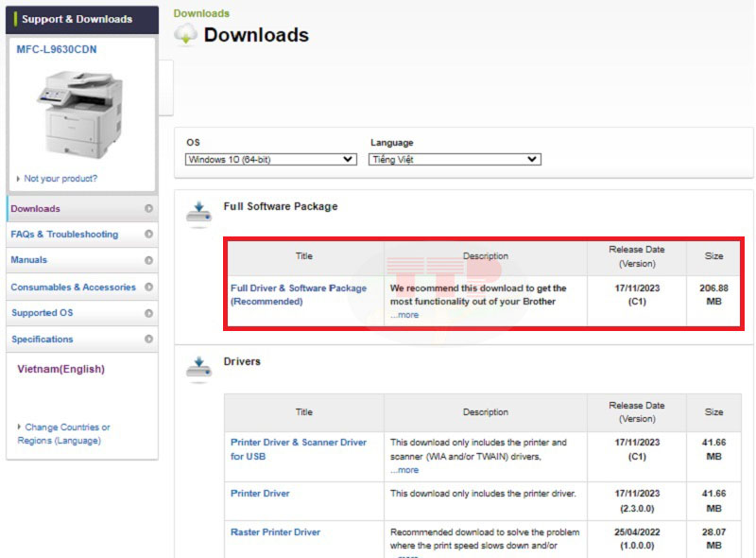The width and height of the screenshot is (756, 558).
Task: Click the Drivers section download icon
Action: [198, 369]
